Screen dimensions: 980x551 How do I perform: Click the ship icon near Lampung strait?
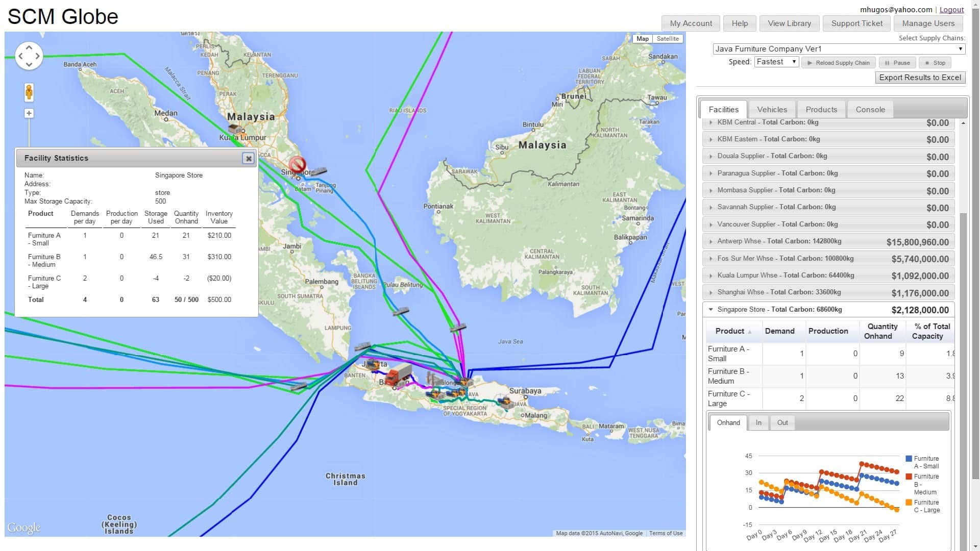click(363, 346)
